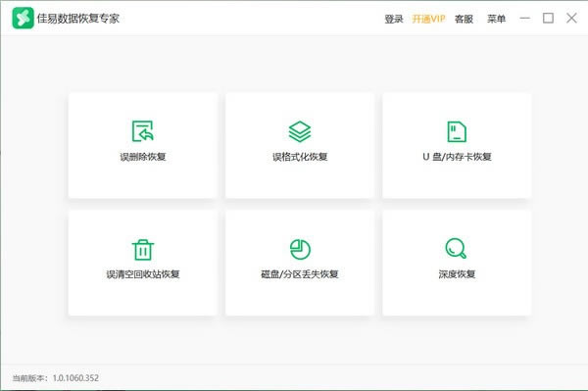Image resolution: width=588 pixels, height=391 pixels.
Task: Click the U 盘/内存卡恢复 label
Action: [x=457, y=157]
